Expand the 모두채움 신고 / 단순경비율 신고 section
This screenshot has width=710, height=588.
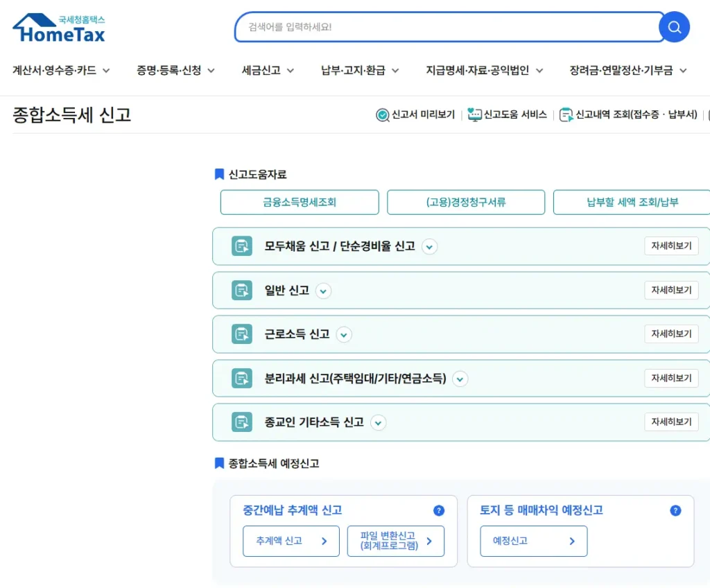429,246
